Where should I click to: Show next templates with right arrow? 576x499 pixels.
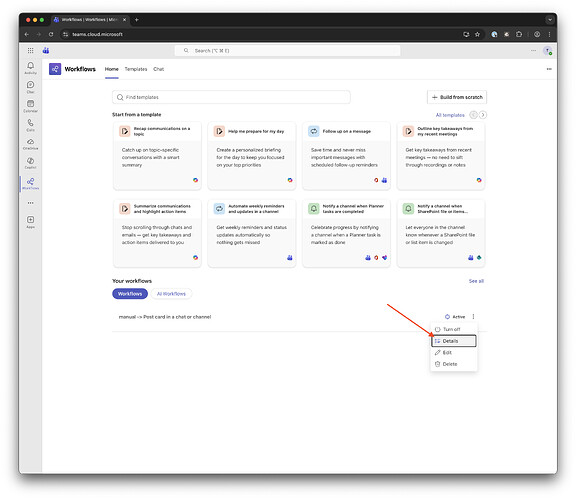(x=483, y=115)
